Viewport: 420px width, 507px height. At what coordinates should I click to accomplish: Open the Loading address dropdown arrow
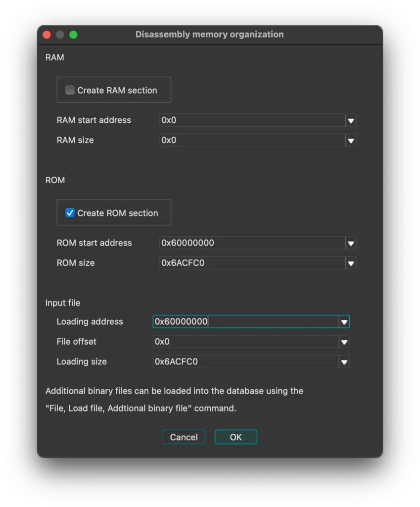point(344,322)
